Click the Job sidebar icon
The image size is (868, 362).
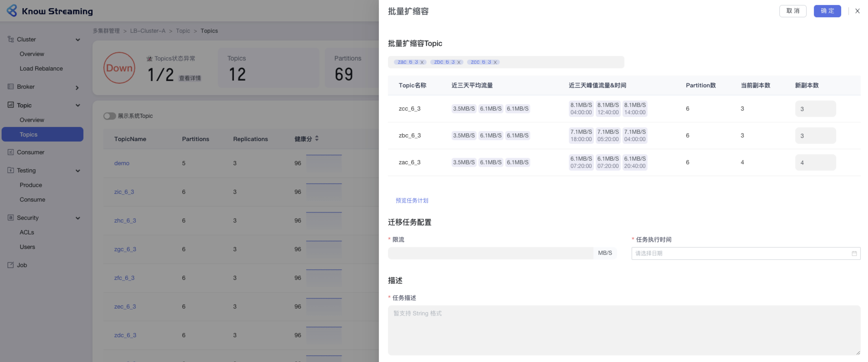tap(11, 265)
